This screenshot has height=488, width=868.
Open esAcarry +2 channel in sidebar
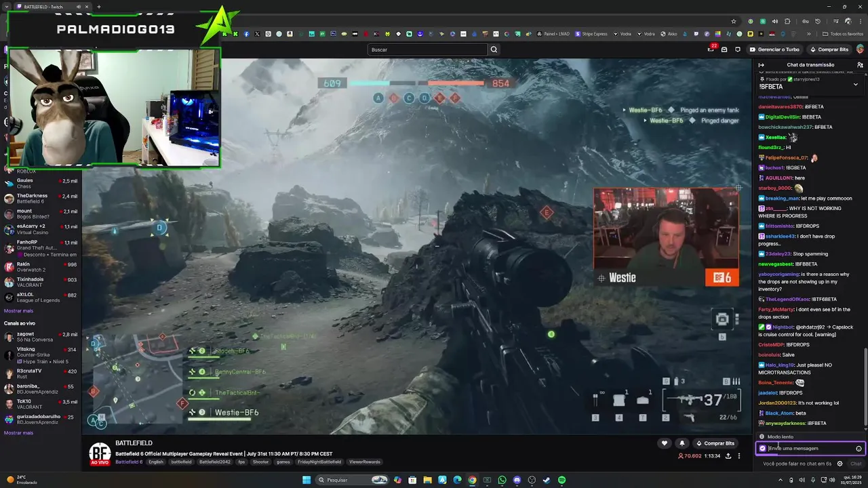pyautogui.click(x=41, y=228)
